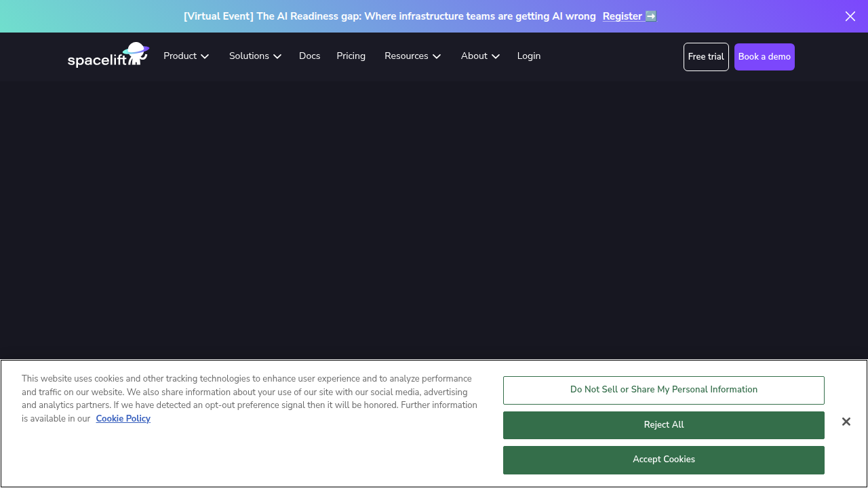Click the Virtual Event announcement headline text
The width and height of the screenshot is (868, 488).
[390, 16]
